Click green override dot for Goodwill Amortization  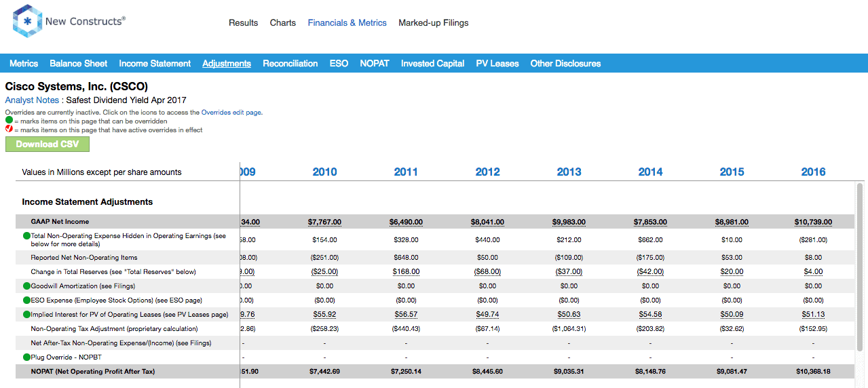point(26,286)
